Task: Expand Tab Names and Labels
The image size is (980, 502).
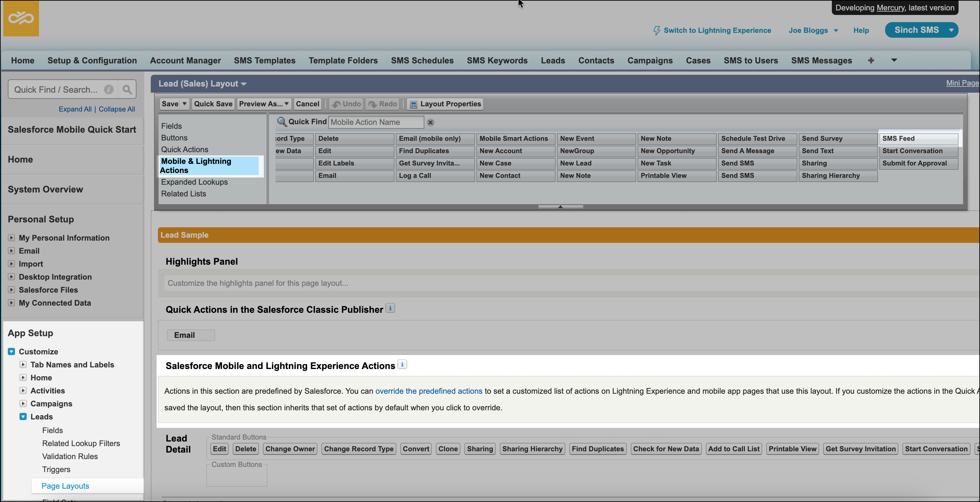Action: coord(23,364)
